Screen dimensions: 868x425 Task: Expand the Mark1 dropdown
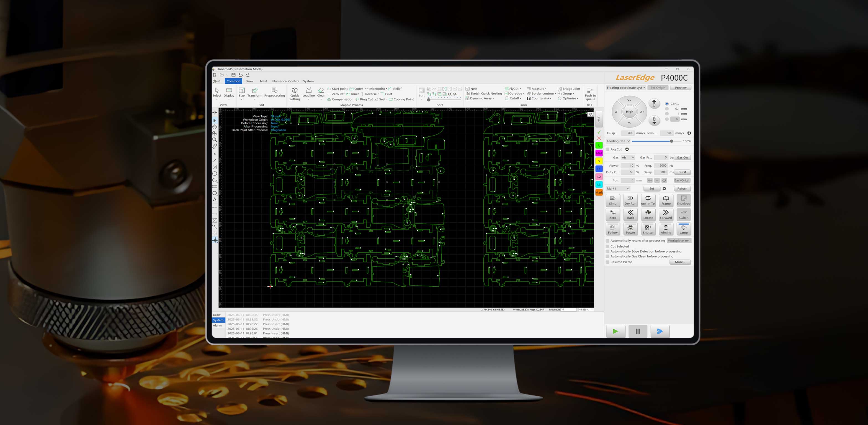pos(618,189)
